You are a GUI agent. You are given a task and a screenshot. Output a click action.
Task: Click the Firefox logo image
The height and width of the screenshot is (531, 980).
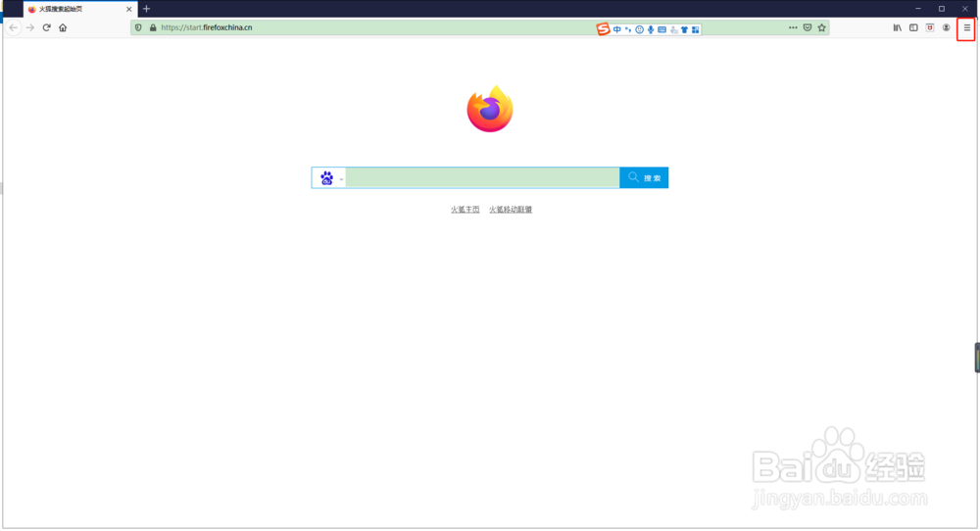(490, 110)
